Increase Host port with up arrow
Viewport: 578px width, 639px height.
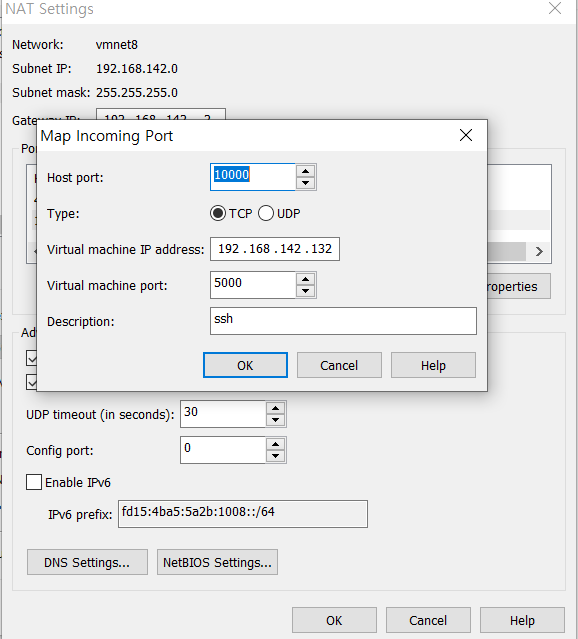pos(306,171)
